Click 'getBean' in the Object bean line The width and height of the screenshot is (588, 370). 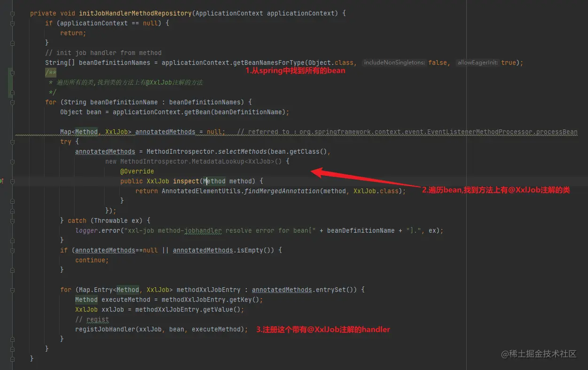coord(197,112)
